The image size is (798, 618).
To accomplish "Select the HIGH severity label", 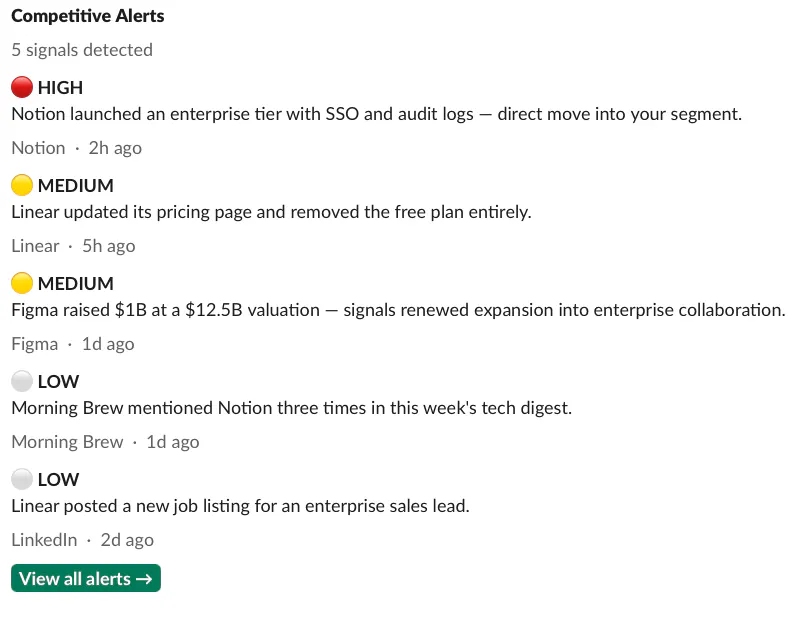I will point(60,88).
